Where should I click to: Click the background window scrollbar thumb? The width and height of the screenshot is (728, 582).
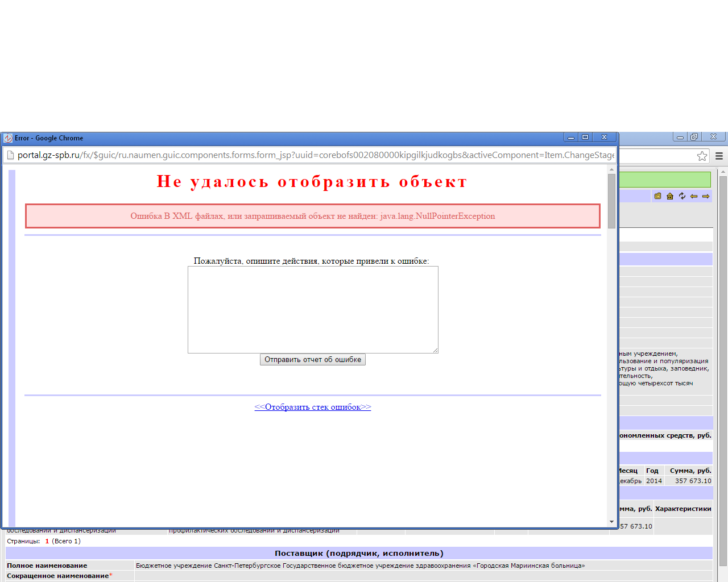(x=723, y=371)
